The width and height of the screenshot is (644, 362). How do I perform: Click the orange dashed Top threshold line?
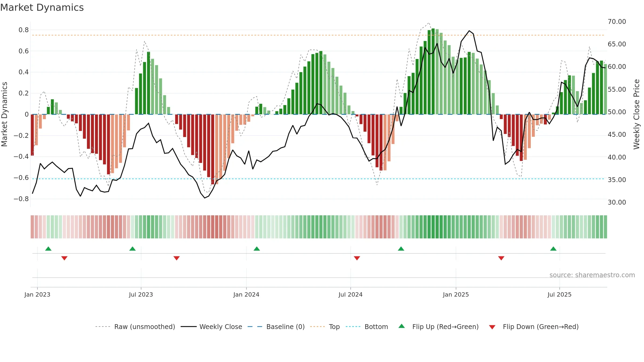pos(318,35)
